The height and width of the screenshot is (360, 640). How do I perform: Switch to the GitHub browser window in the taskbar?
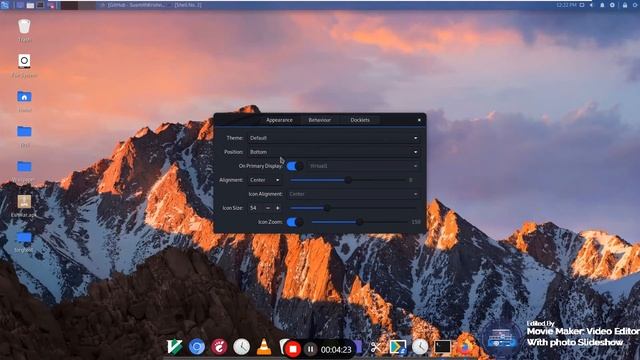point(135,5)
